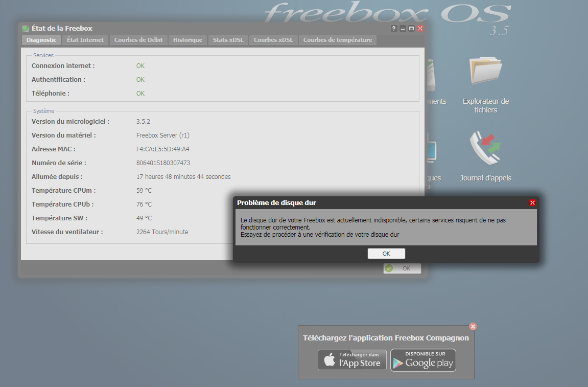Confirm disk problem dialog with OK
This screenshot has width=588, height=387.
(x=386, y=254)
